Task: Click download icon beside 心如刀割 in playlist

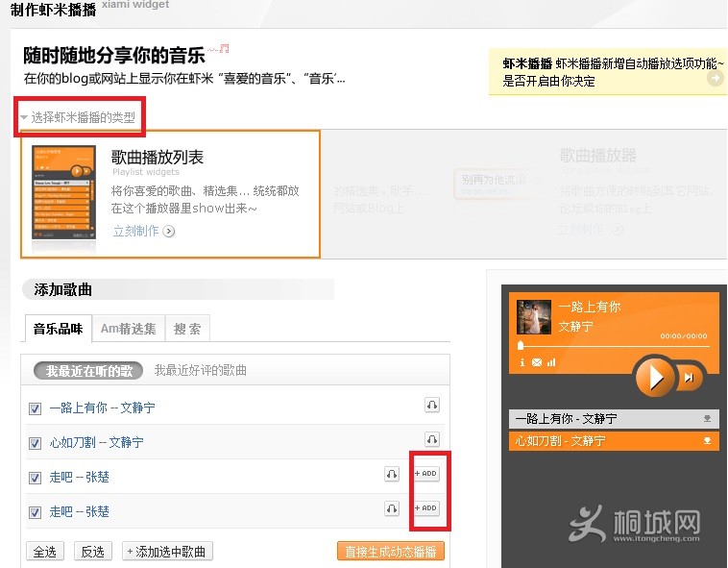Action: pyautogui.click(x=708, y=441)
